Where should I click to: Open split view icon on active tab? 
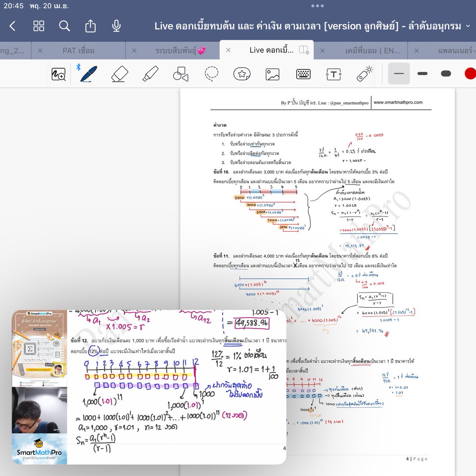coord(304,50)
